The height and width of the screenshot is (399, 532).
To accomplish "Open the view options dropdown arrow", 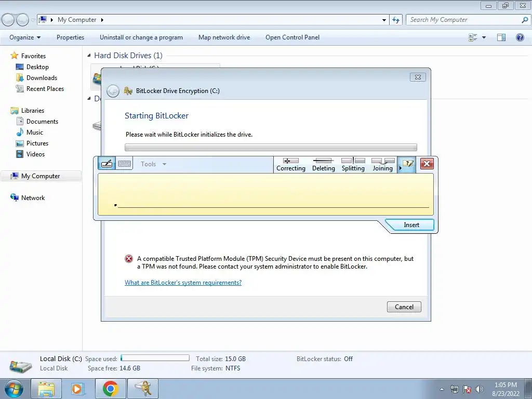I will tap(484, 37).
